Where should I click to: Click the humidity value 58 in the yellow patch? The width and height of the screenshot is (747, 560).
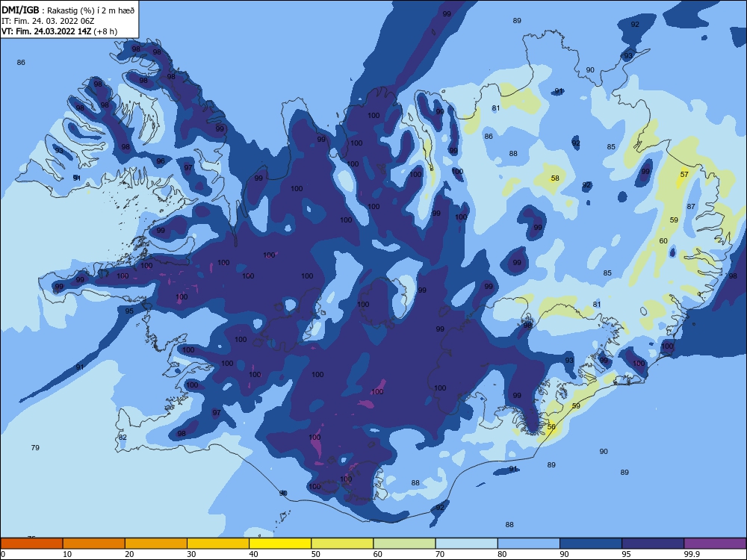(x=555, y=178)
